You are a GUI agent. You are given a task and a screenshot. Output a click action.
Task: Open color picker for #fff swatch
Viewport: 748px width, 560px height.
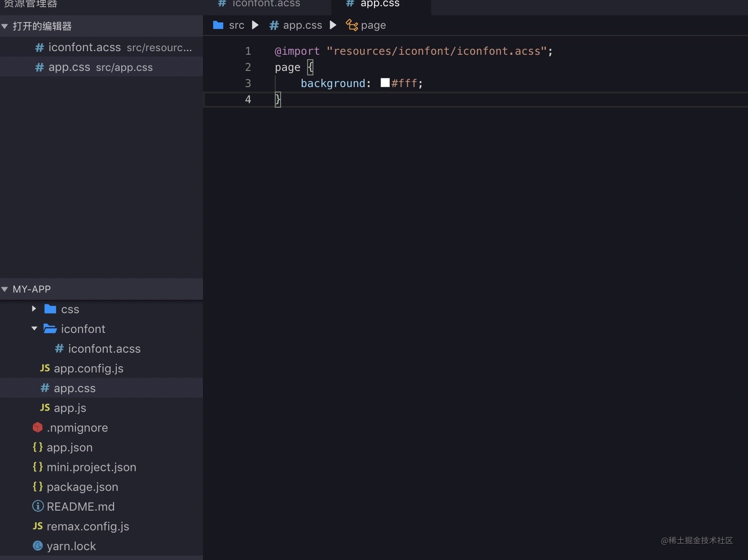385,83
